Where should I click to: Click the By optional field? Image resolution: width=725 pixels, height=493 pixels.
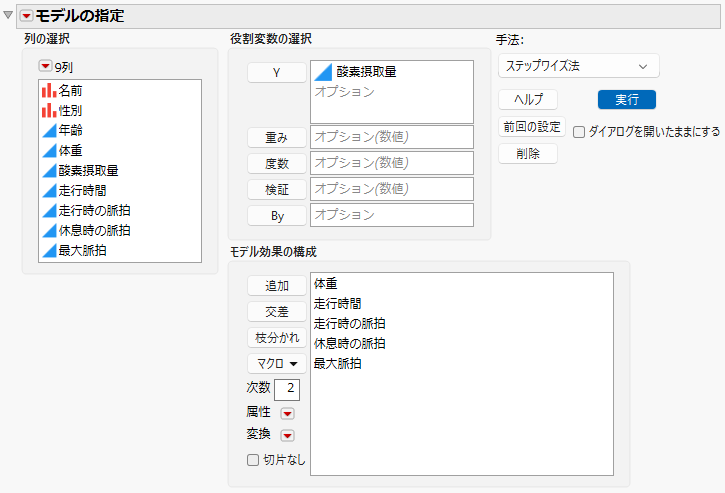click(x=392, y=215)
